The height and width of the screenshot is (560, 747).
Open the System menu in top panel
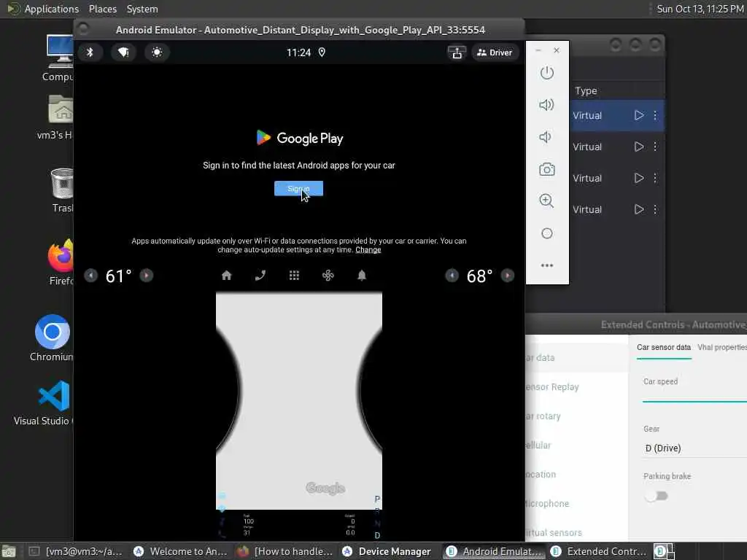point(142,9)
